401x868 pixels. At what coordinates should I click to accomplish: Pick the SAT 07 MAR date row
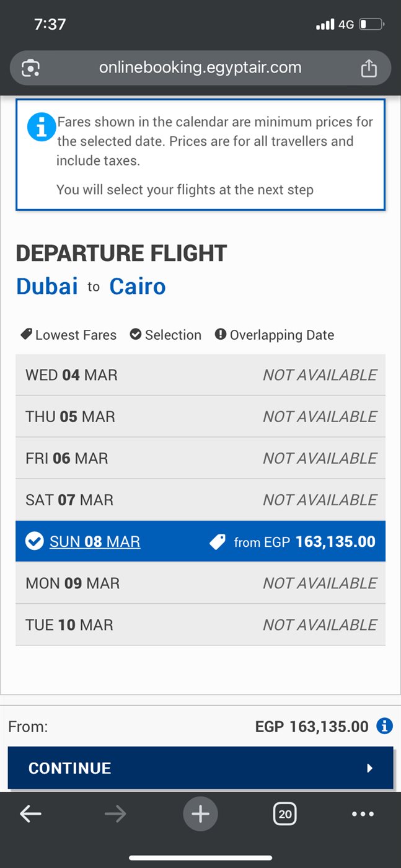click(200, 500)
